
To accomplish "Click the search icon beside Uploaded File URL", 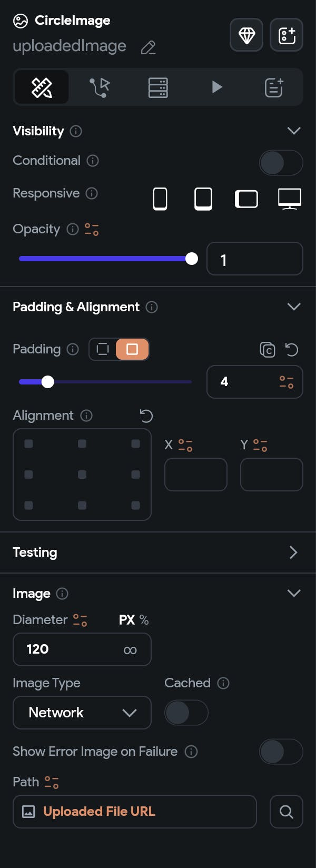I will click(x=287, y=812).
